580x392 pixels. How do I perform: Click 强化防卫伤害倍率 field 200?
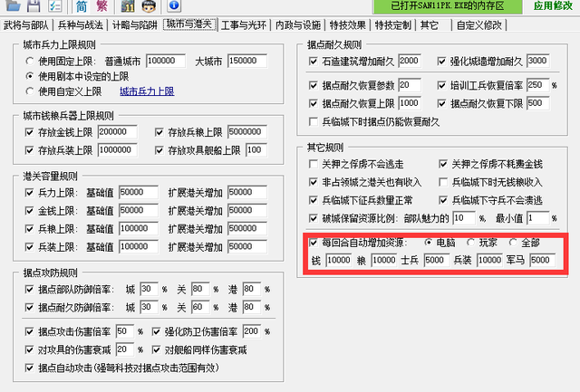tap(252, 331)
